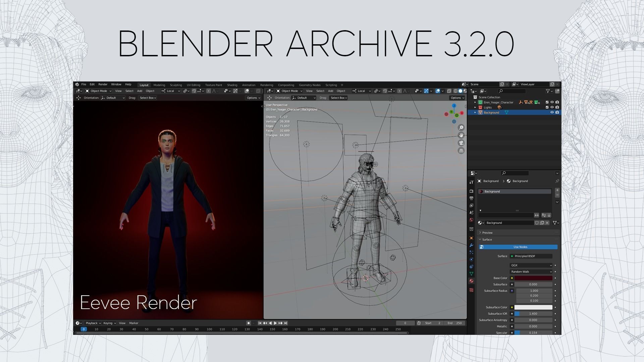
Task: Toggle X-ray in right viewport header
Action: [x=449, y=91]
